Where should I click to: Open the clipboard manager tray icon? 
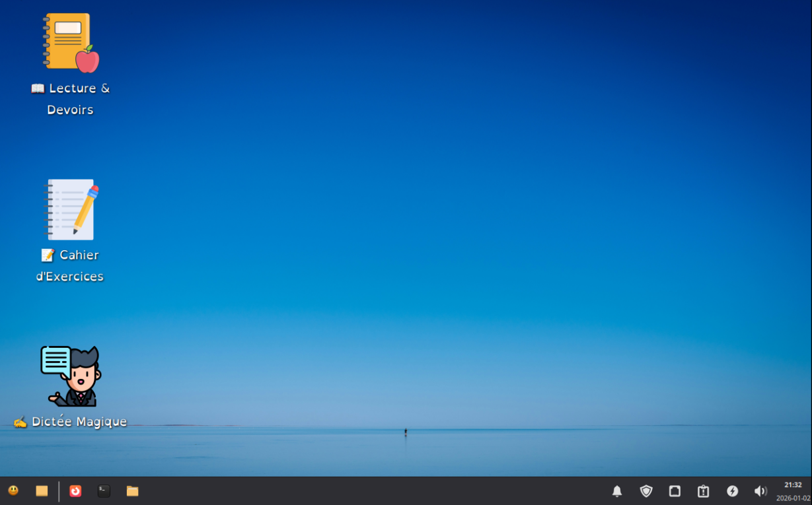tap(703, 491)
